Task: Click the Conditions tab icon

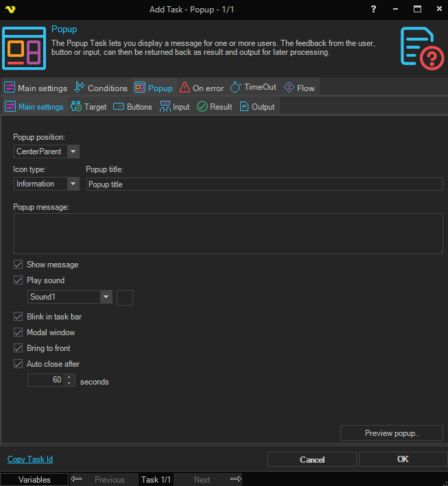Action: (x=79, y=88)
